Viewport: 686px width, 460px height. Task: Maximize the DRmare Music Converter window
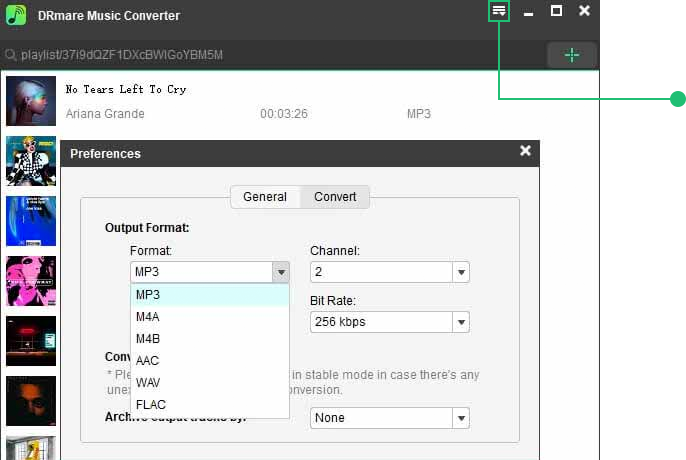[x=556, y=11]
